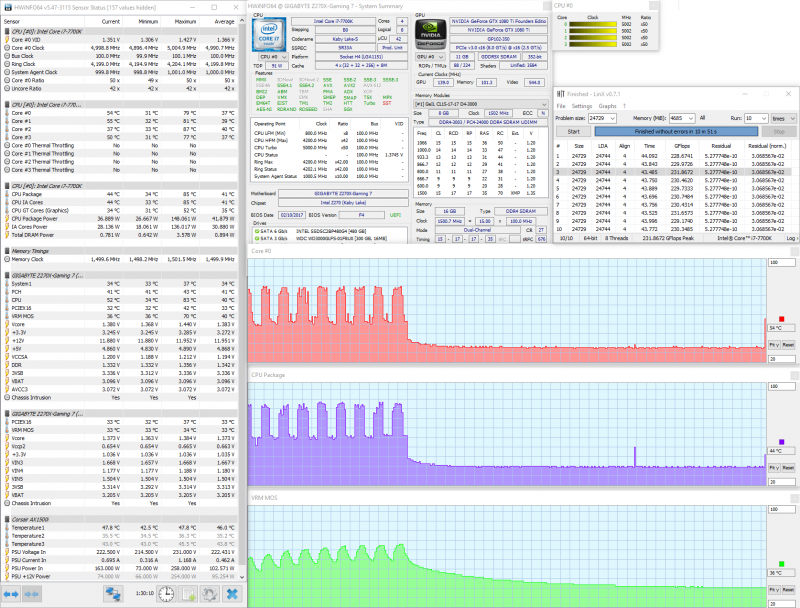Click the LinX title bar app icon
The image size is (800, 608).
560,94
